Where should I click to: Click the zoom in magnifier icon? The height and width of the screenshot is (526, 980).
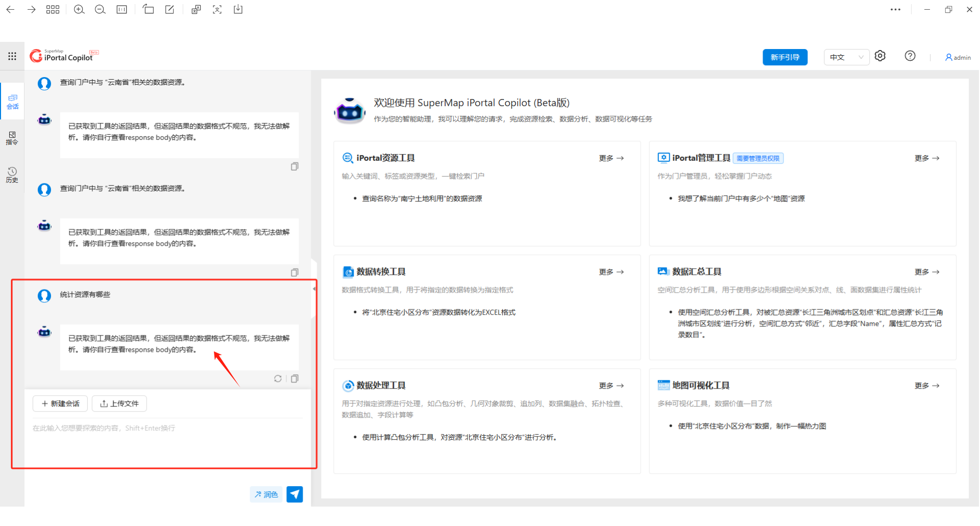[x=79, y=10]
